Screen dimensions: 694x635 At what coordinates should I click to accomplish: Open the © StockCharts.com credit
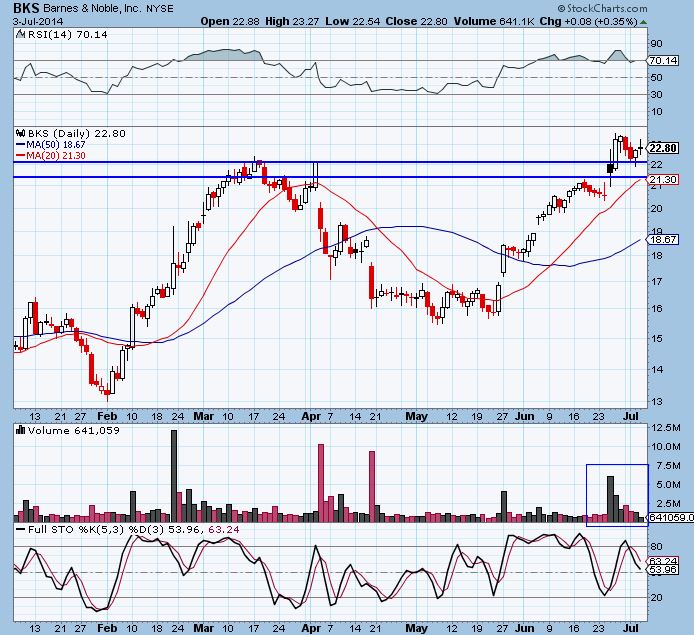point(602,8)
